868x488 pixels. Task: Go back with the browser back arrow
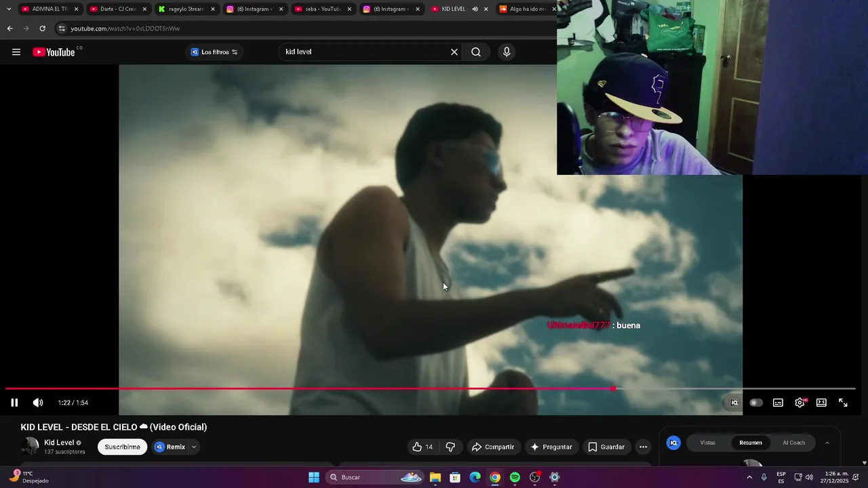click(x=9, y=28)
